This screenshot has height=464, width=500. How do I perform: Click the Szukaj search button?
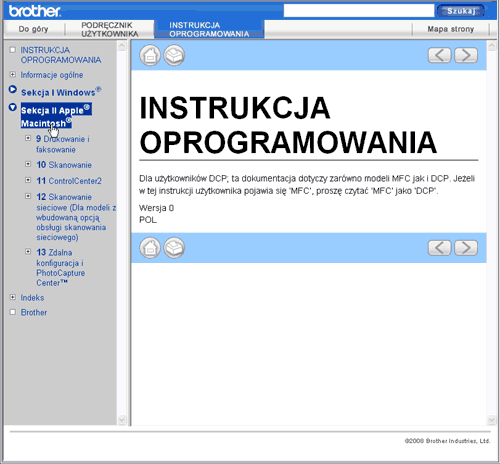coord(461,11)
